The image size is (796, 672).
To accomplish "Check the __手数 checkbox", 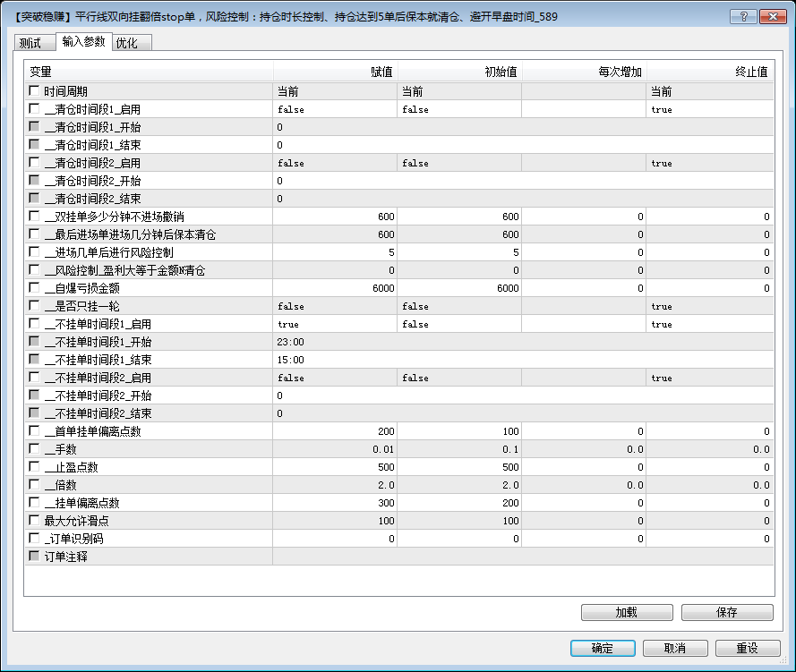I will pos(34,448).
